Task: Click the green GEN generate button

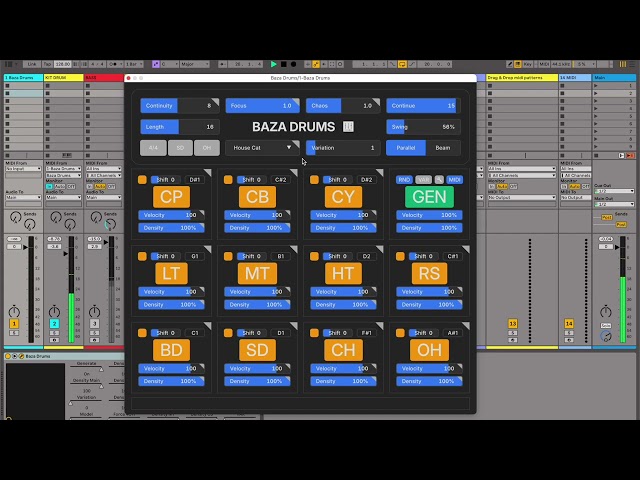Action: 429,197
